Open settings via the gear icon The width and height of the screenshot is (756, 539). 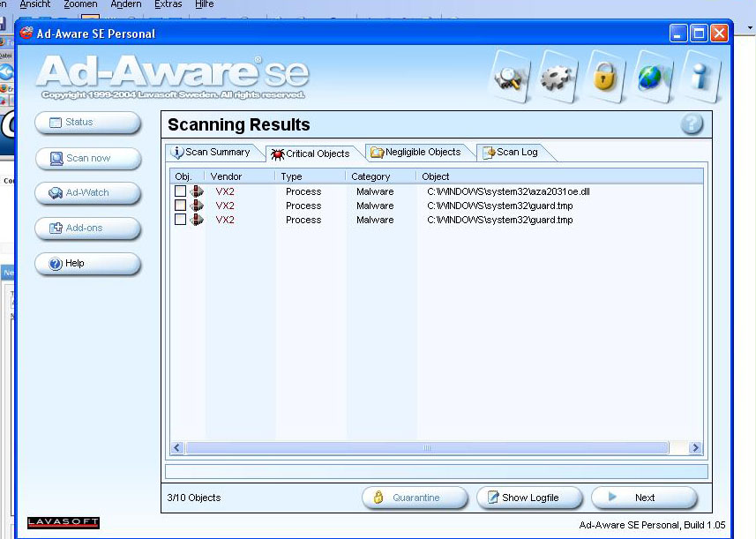(x=558, y=77)
